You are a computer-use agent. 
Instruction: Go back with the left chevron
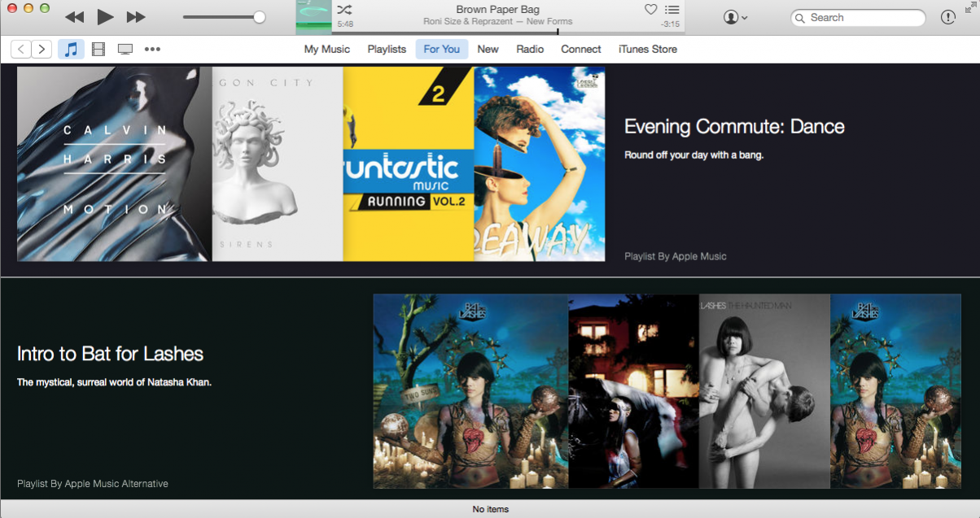21,50
